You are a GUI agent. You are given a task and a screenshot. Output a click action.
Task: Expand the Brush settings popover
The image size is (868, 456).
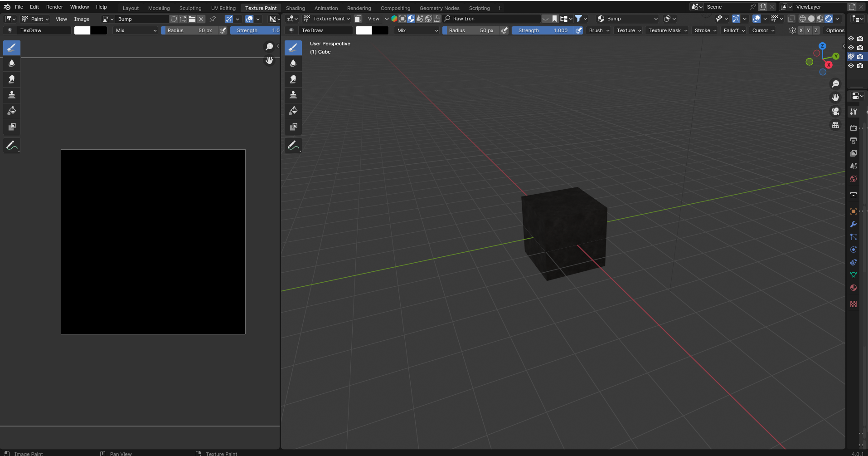[599, 30]
